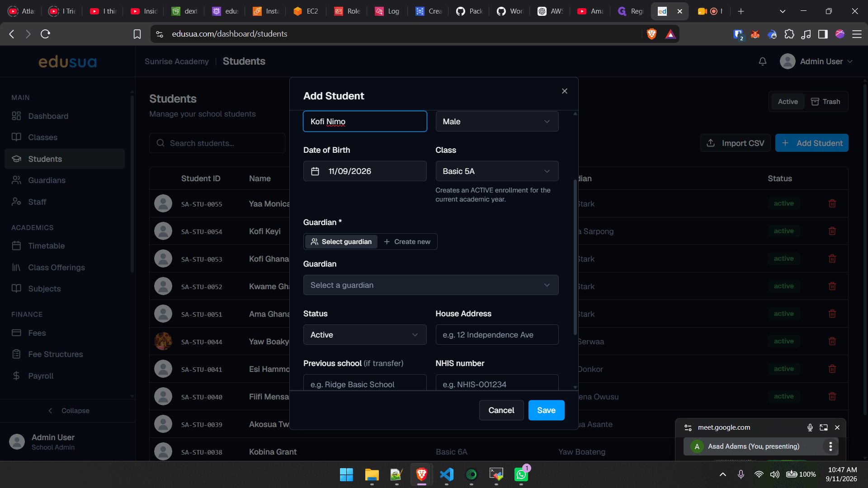
Task: Click student ID SA-STU-0041
Action: [202, 370]
